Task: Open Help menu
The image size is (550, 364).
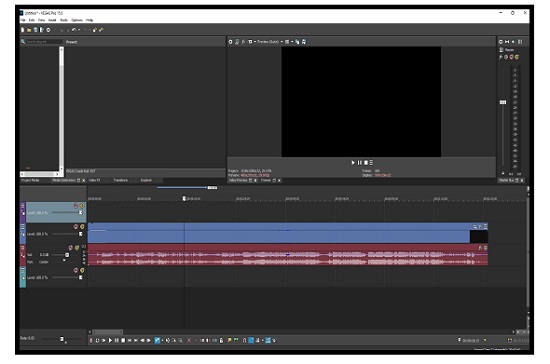Action: coord(89,20)
